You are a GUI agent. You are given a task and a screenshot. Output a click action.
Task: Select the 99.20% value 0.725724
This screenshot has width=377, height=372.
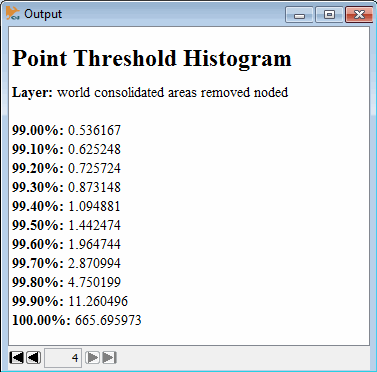tap(94, 168)
